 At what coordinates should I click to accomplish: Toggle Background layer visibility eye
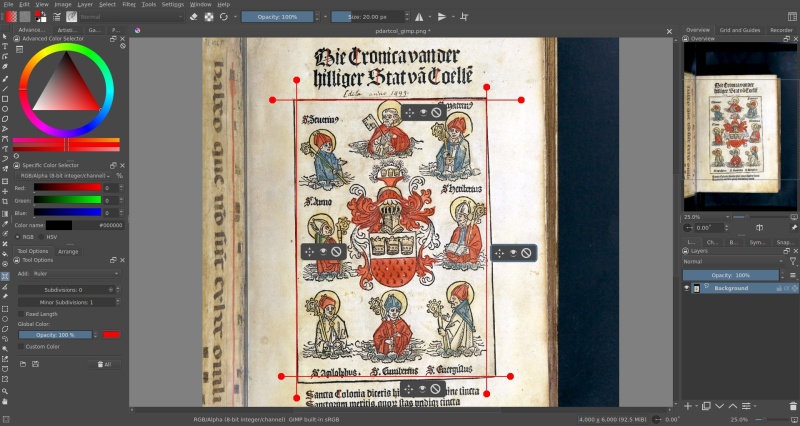687,288
